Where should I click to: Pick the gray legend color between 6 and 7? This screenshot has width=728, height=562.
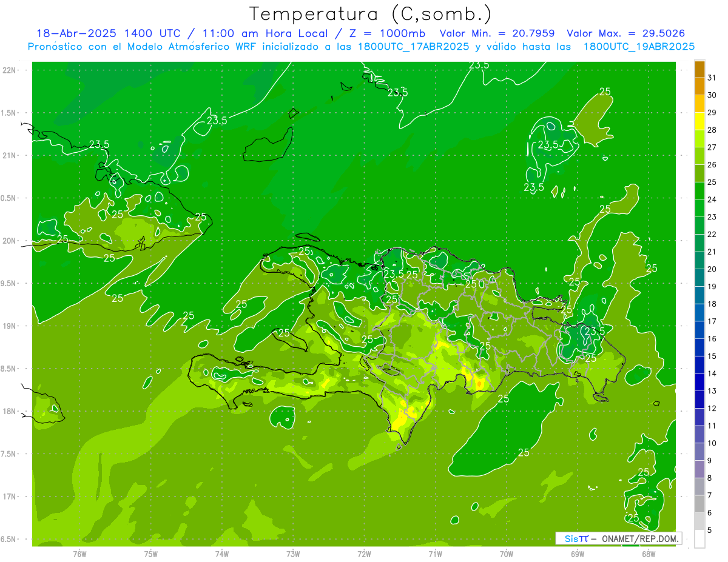click(699, 504)
